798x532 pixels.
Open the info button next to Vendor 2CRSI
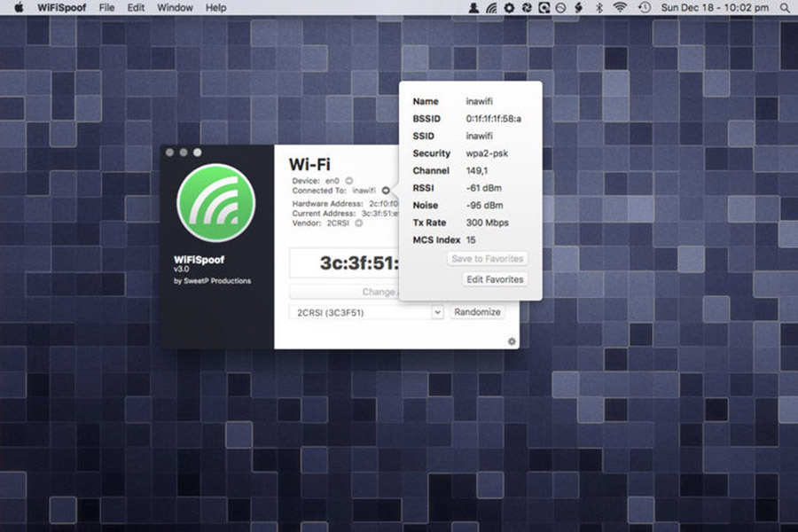point(359,223)
